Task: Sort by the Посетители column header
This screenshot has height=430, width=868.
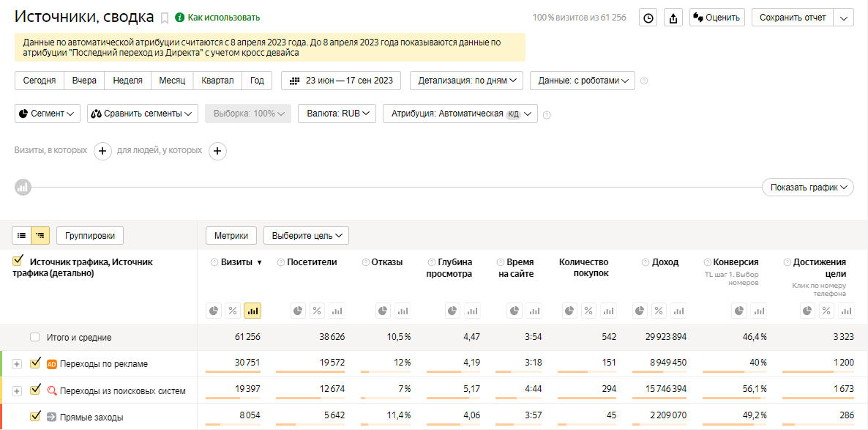Action: click(312, 262)
